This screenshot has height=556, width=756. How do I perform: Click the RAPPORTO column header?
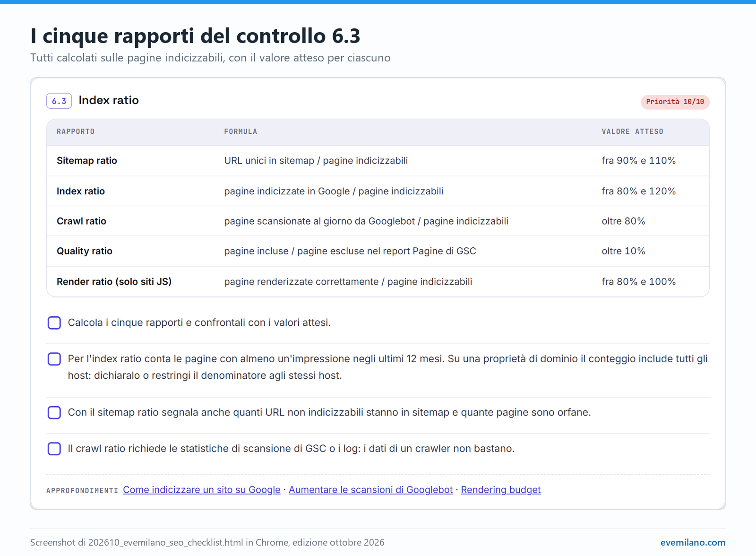(x=76, y=131)
